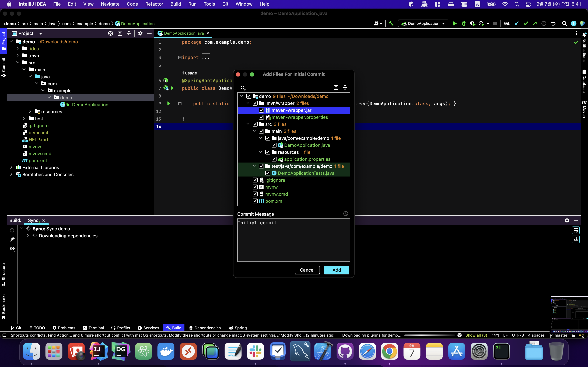Click select opened file target icon
588x367 pixels.
click(111, 33)
